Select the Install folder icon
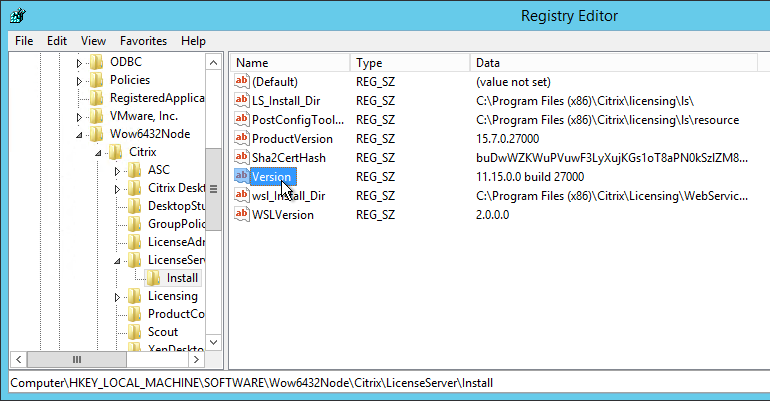Image resolution: width=770 pixels, height=401 pixels. tap(153, 278)
